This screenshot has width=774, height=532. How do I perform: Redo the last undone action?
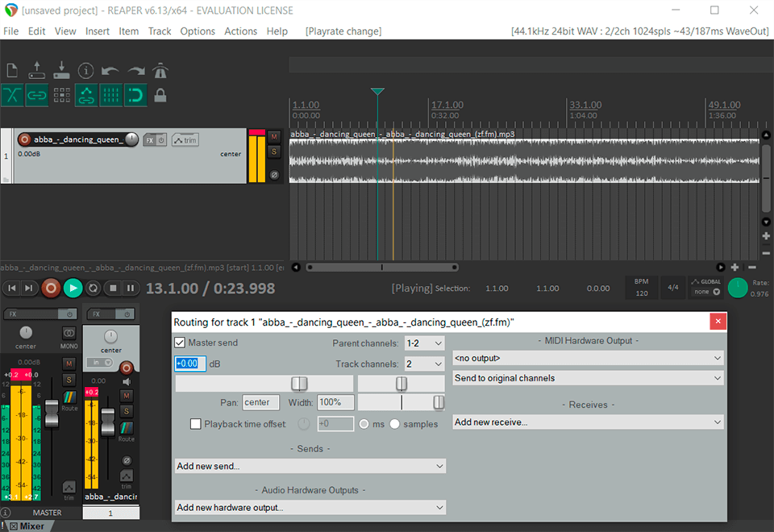[136, 70]
